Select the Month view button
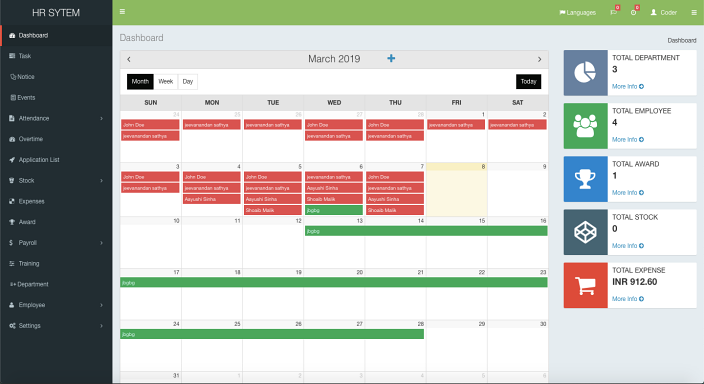 tap(140, 82)
